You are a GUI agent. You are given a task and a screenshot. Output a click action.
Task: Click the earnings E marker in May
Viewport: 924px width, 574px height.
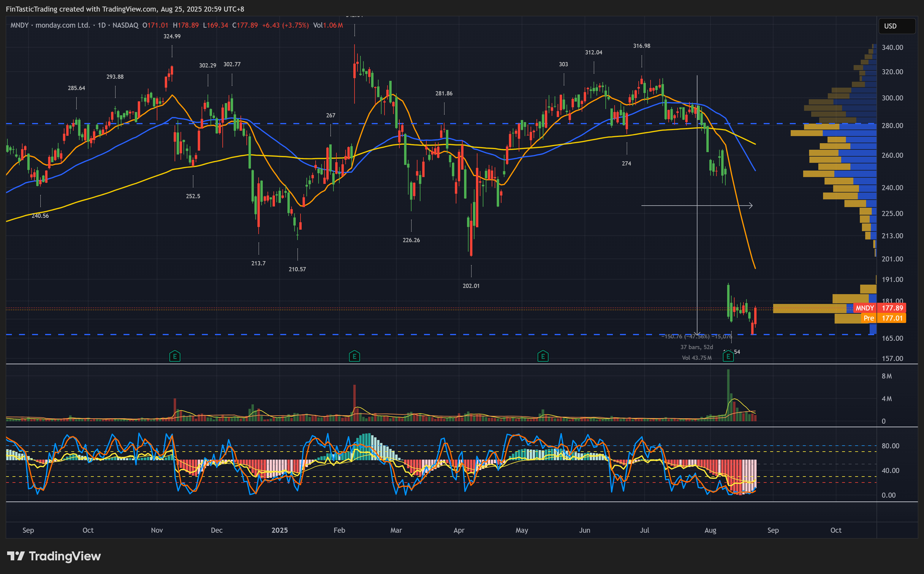click(543, 356)
